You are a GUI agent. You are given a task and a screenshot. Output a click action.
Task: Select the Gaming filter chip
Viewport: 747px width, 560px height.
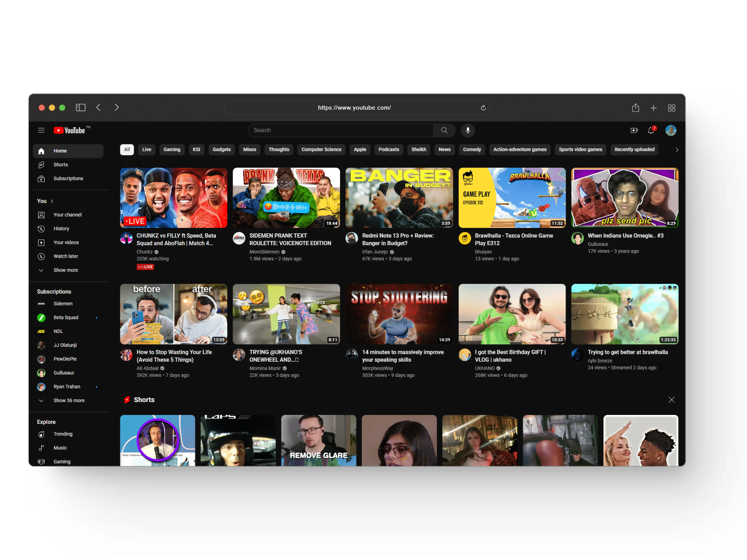click(172, 150)
